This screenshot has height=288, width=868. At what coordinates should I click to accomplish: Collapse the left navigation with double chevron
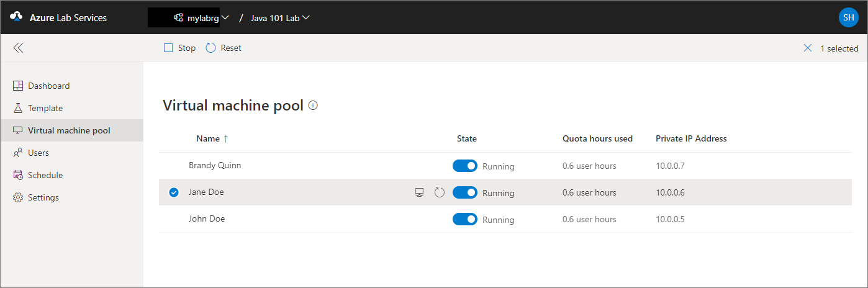[18, 48]
